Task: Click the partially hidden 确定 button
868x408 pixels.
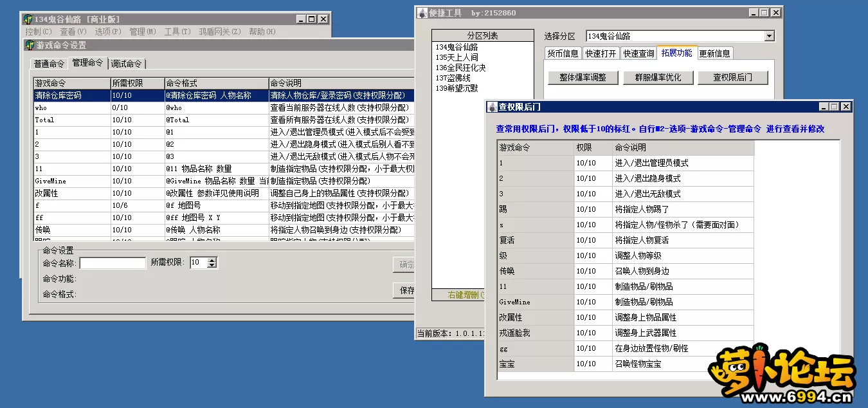Action: point(403,264)
